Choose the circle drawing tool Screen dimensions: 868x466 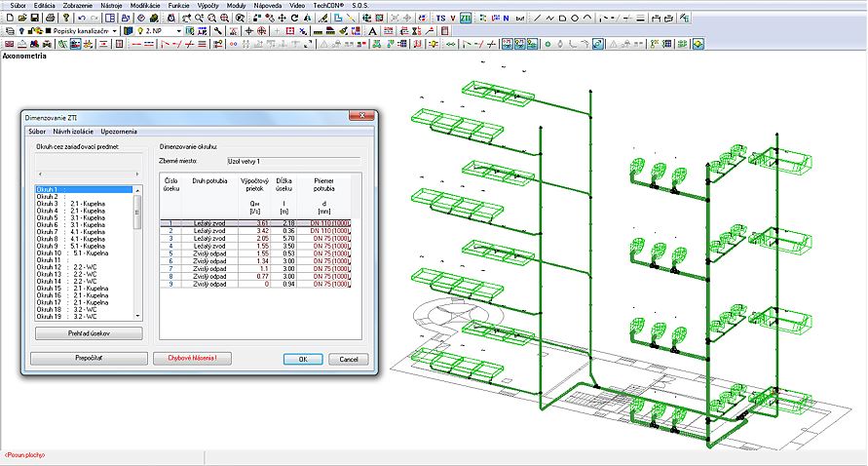coord(575,18)
